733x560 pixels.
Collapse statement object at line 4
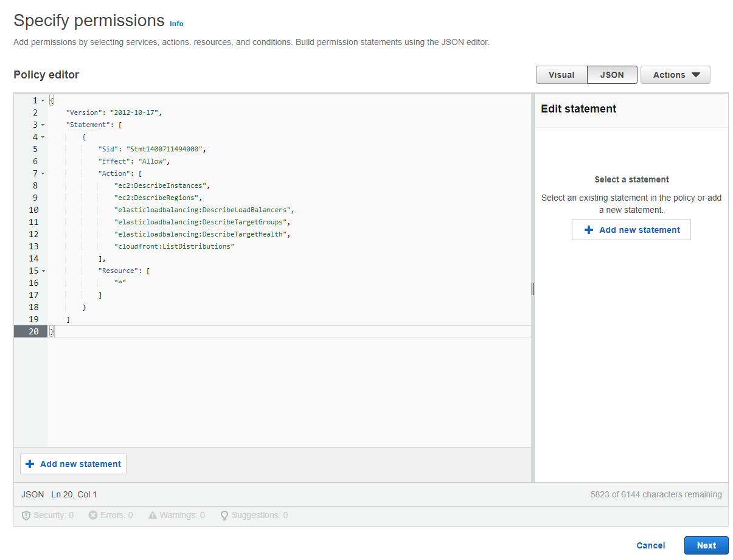pyautogui.click(x=43, y=137)
